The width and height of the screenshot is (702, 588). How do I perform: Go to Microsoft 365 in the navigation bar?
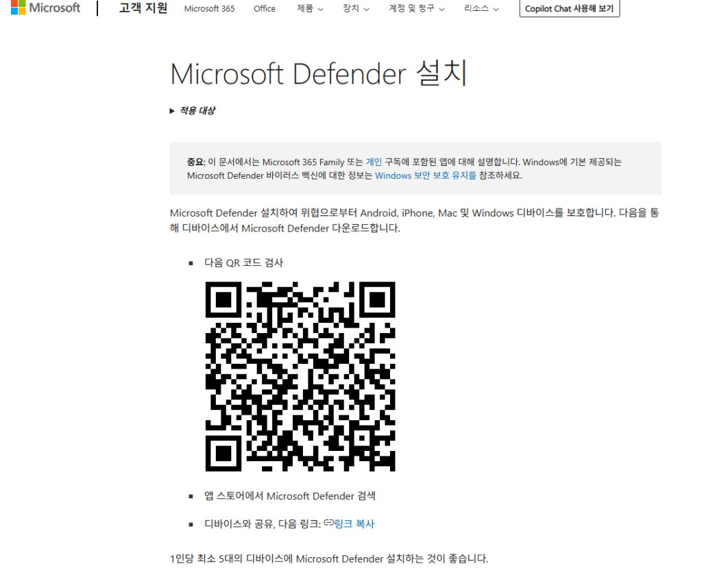[x=209, y=9]
